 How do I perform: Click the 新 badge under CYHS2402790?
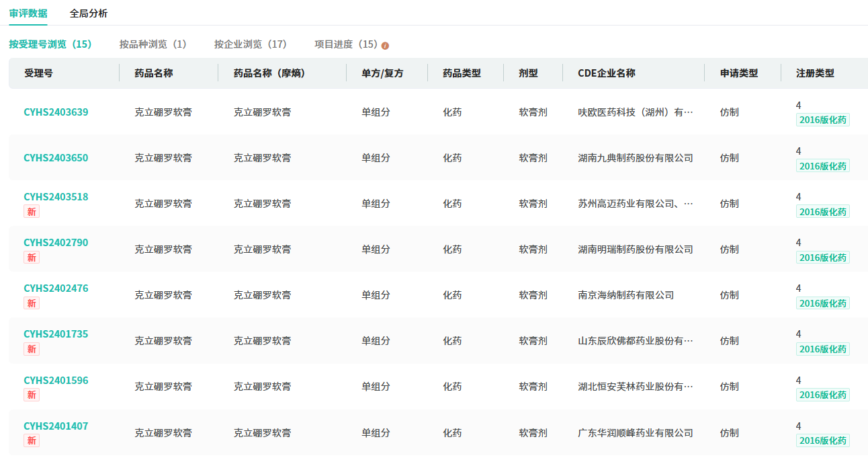coord(32,258)
